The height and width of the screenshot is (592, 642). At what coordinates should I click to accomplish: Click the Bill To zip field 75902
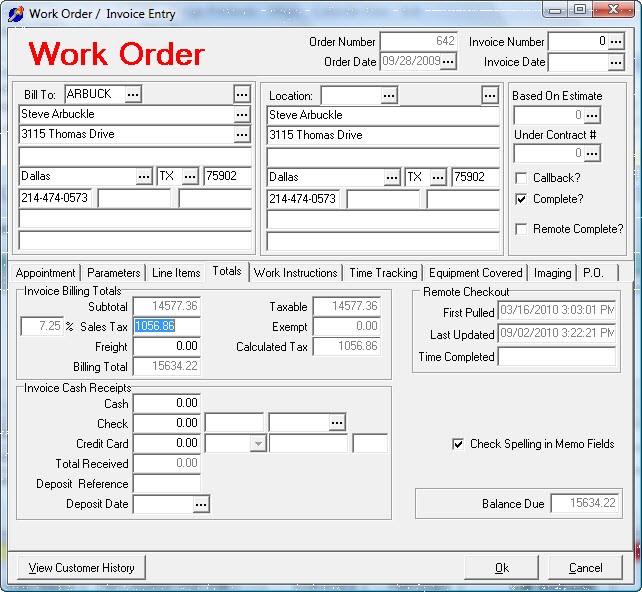tap(228, 176)
